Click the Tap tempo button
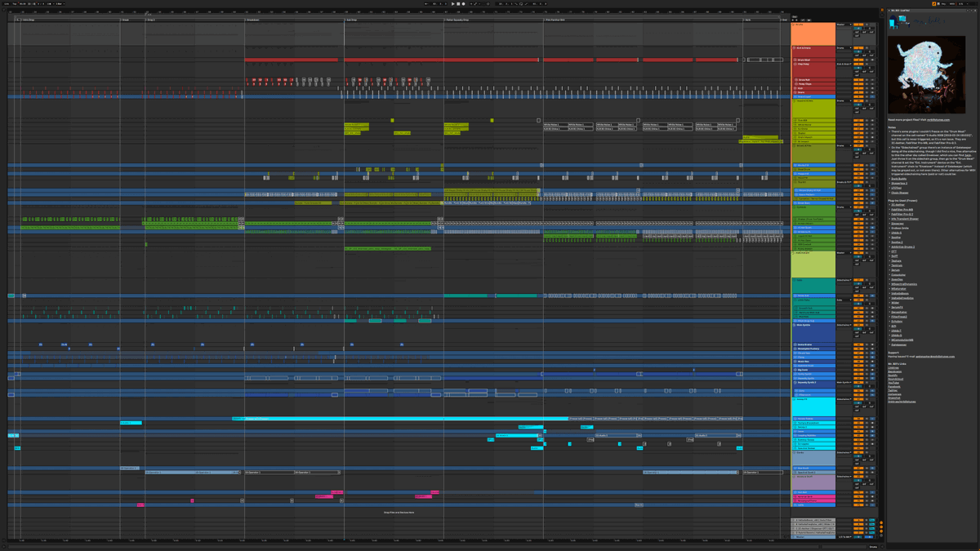The image size is (980, 551). coord(14,4)
